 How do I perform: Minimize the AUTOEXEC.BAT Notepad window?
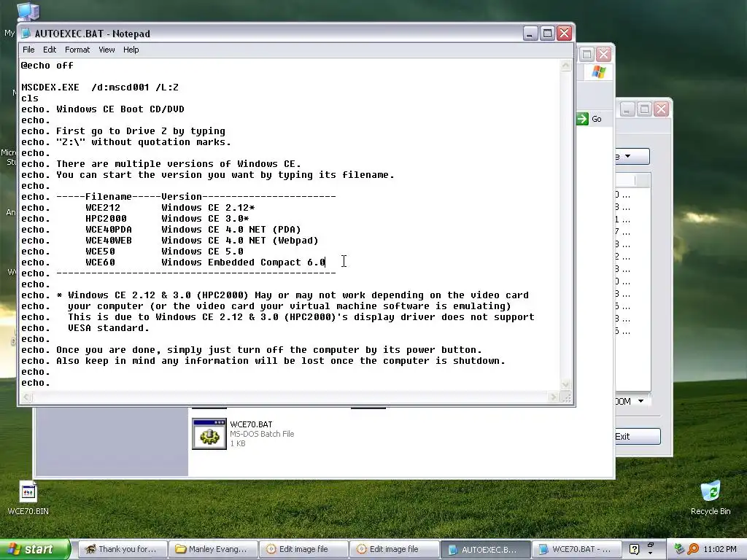click(530, 34)
